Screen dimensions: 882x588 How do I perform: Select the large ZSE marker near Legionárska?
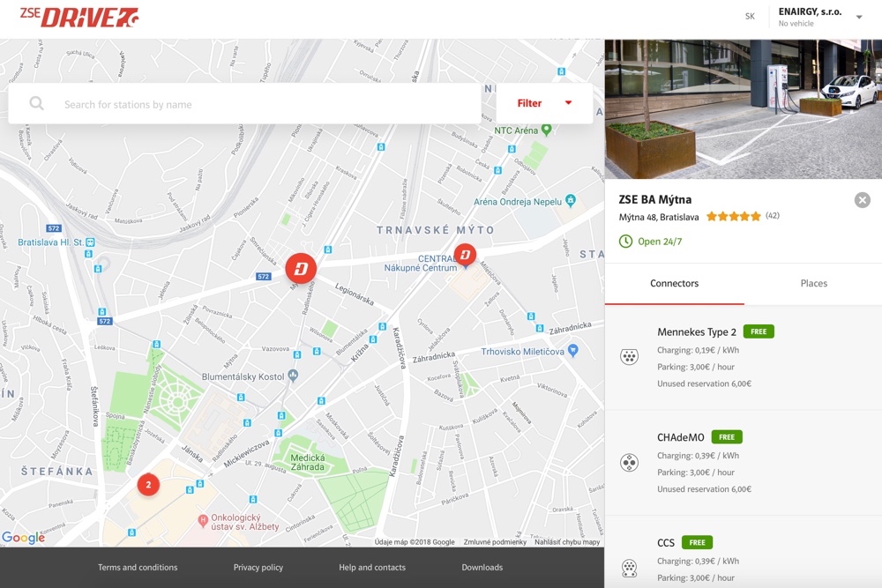(x=301, y=269)
